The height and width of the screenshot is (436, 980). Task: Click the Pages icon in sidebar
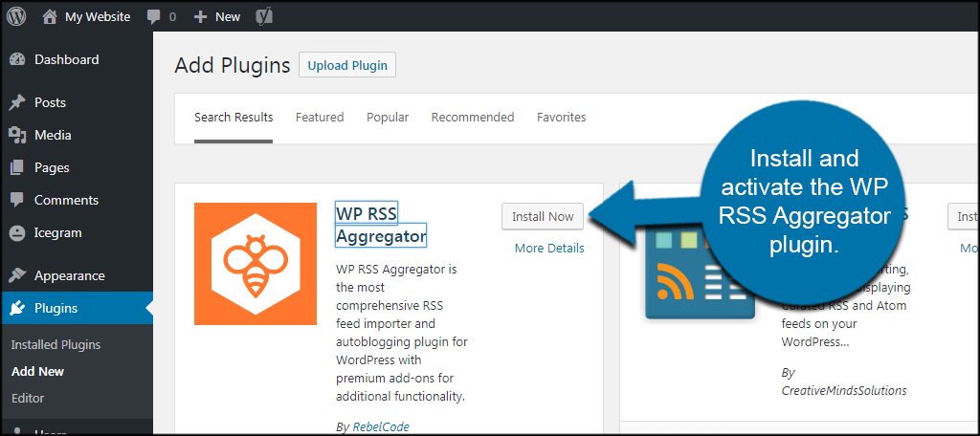17,167
